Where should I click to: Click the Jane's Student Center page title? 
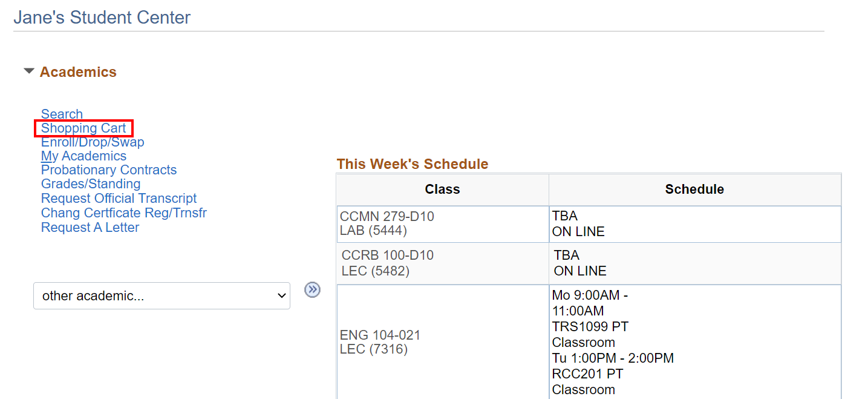tap(102, 18)
